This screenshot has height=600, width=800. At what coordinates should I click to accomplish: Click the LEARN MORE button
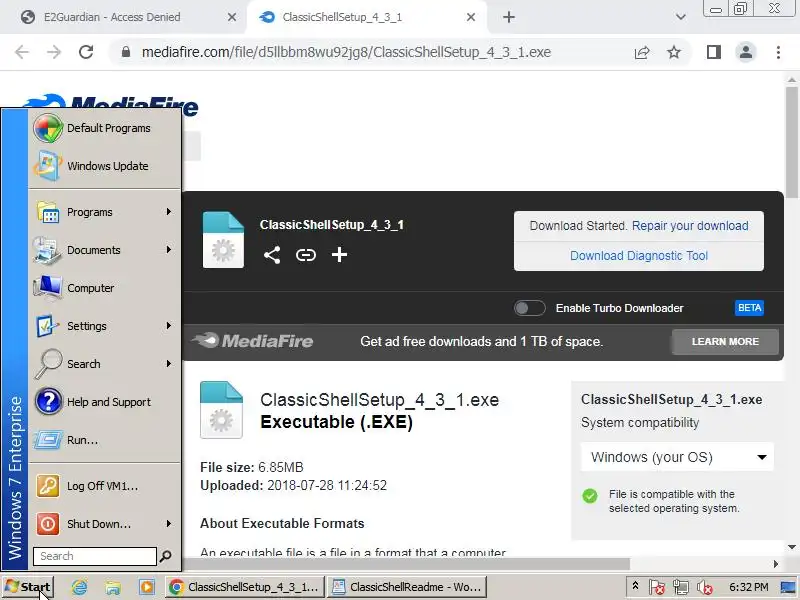[x=725, y=341]
